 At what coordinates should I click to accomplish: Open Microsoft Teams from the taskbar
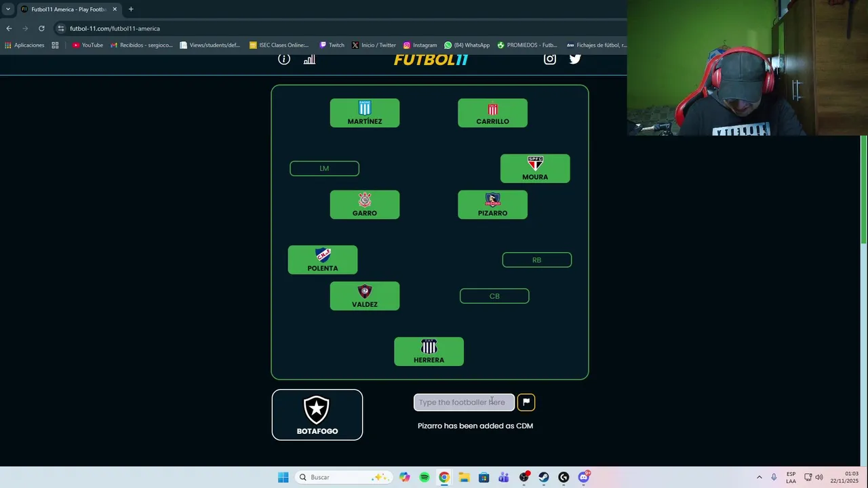point(504,477)
